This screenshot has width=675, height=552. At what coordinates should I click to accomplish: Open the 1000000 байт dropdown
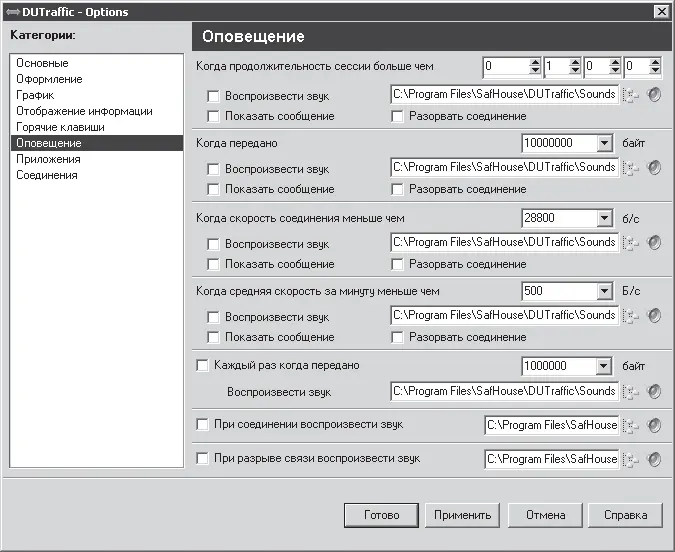pos(604,366)
